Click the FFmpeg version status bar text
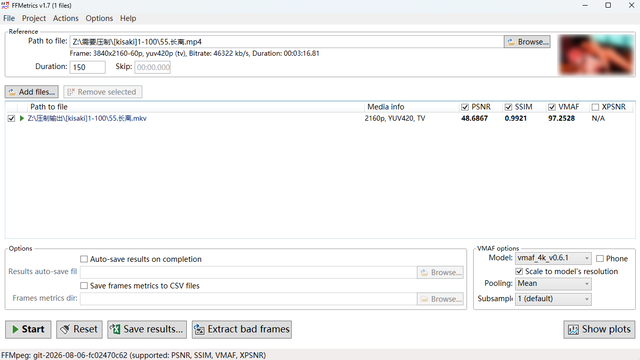 (x=133, y=355)
